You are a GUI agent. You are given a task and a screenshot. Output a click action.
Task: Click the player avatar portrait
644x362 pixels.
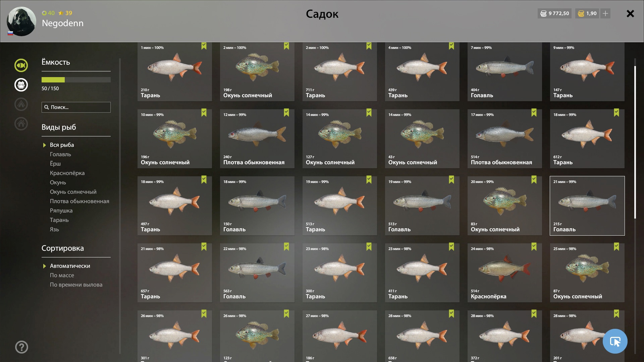click(21, 21)
